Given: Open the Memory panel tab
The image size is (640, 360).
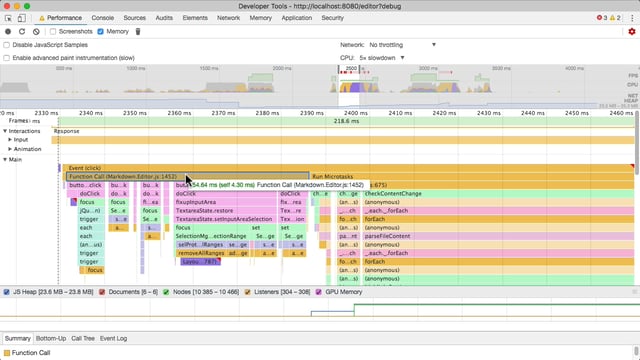Looking at the screenshot, I should pos(260,18).
